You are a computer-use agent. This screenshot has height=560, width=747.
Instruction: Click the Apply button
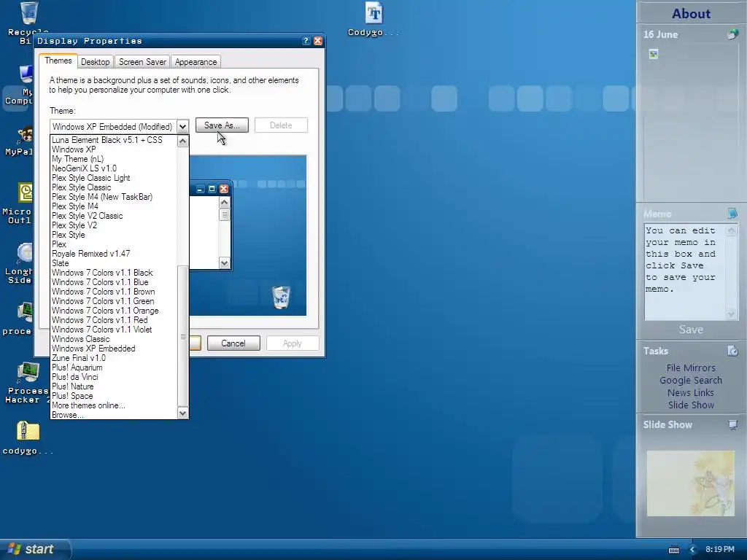point(293,343)
